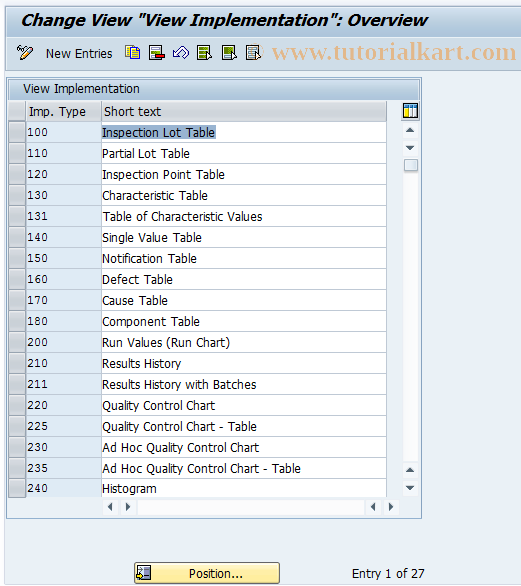
Task: Click the Partial Lot Table cell
Action: 244,153
